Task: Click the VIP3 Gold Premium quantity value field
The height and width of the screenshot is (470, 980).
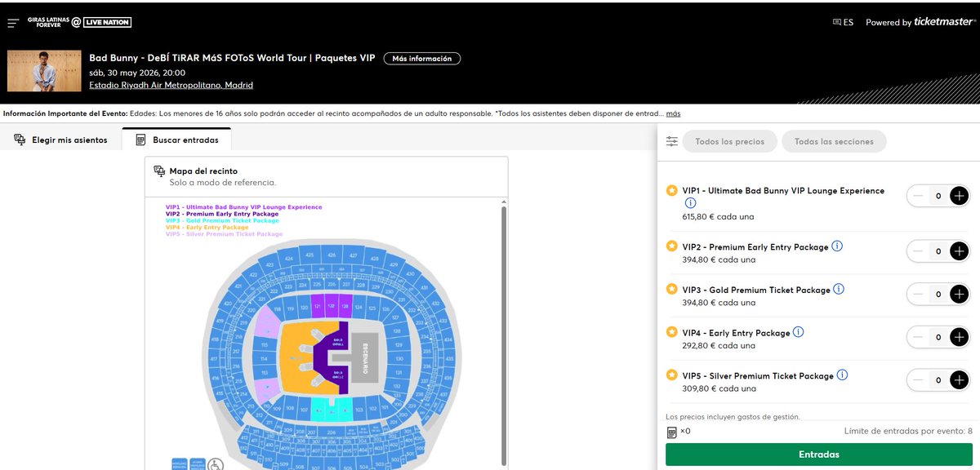Action: pos(939,294)
